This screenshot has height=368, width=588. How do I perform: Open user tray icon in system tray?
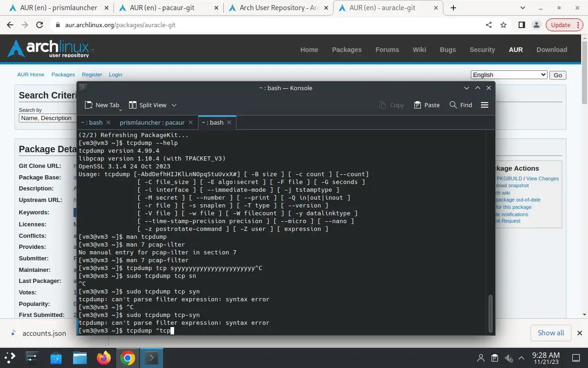[x=481, y=358]
